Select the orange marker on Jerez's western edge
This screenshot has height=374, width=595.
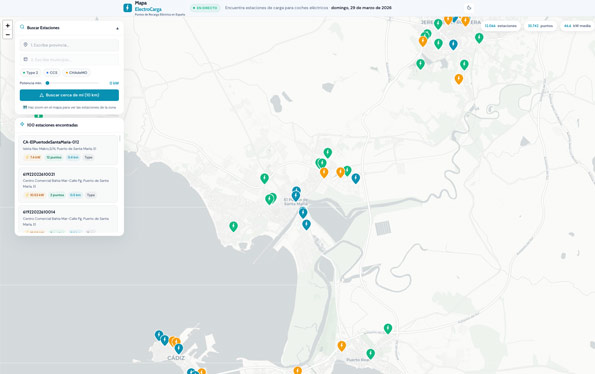point(423,41)
